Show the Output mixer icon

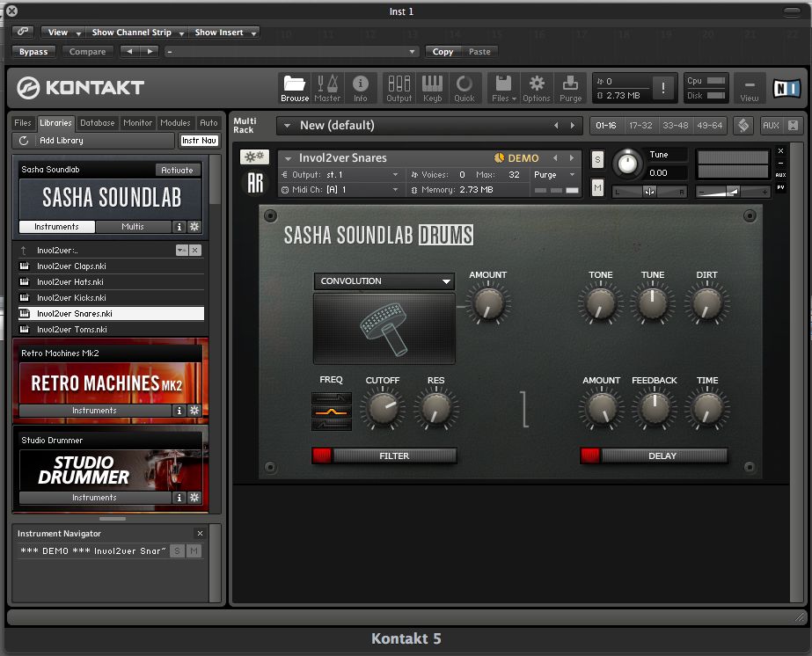tap(399, 88)
